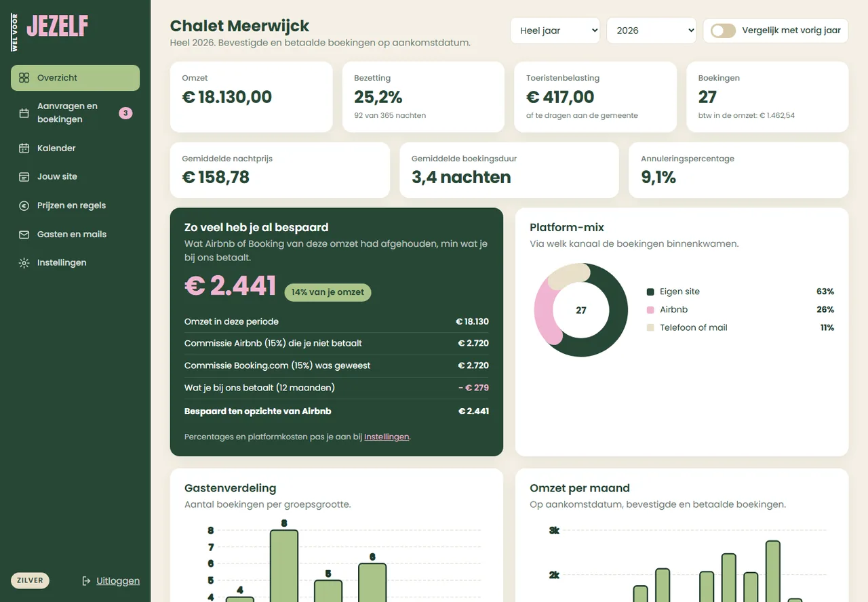Open the Kalender menu item
Viewport: 868px width, 602px height.
(75, 148)
